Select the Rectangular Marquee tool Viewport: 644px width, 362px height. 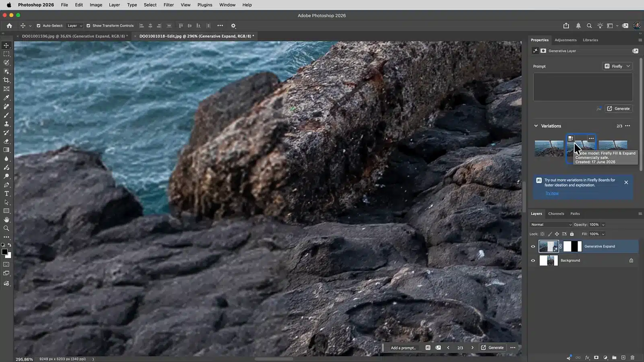[x=6, y=54]
